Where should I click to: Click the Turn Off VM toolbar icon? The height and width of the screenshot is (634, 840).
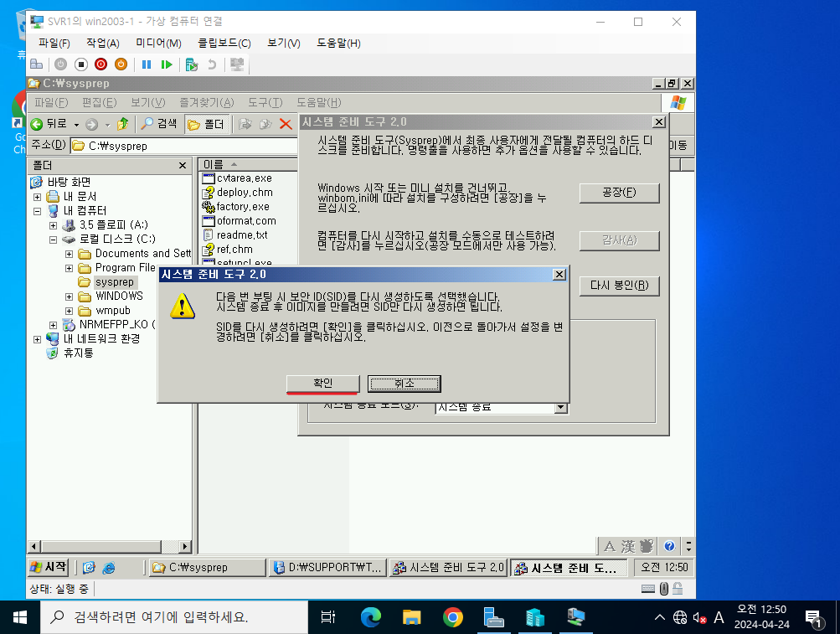tap(80, 64)
